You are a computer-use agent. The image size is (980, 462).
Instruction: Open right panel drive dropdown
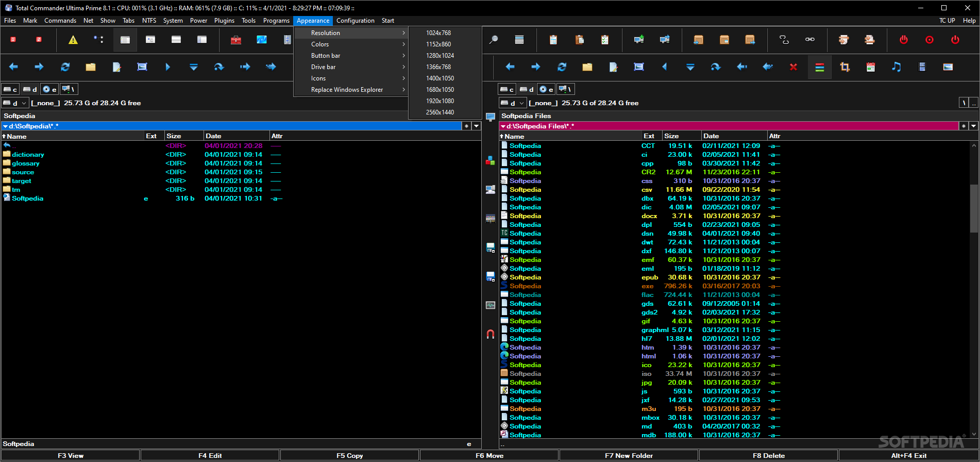click(x=513, y=103)
